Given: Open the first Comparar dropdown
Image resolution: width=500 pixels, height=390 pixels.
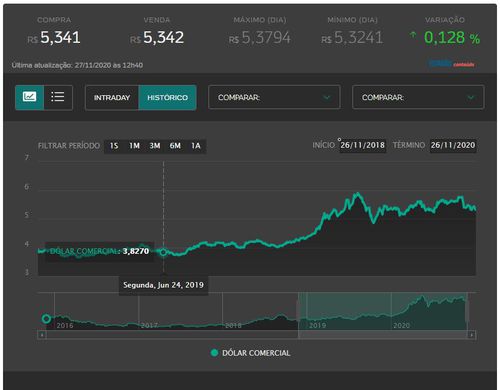Looking at the screenshot, I should tap(274, 97).
